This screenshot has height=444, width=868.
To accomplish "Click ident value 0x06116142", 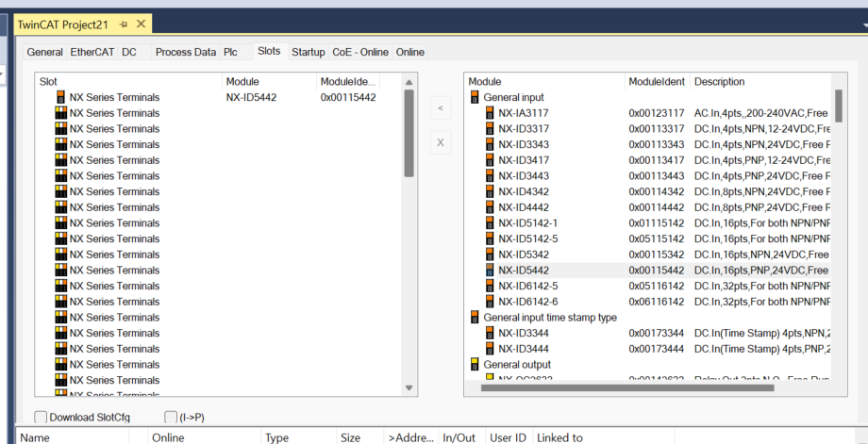I will pyautogui.click(x=656, y=302).
